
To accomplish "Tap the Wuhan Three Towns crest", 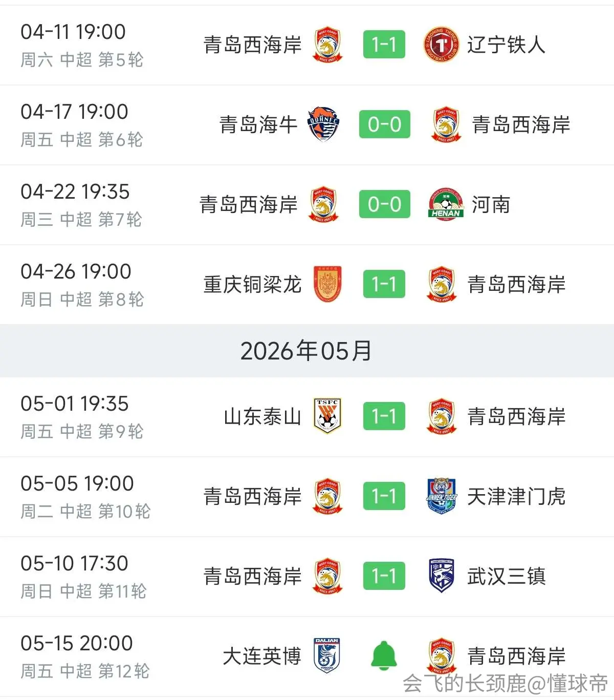I will (442, 576).
